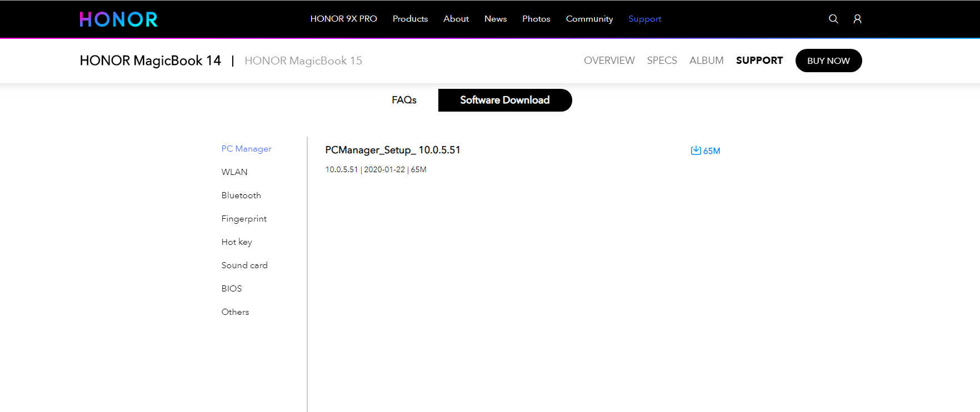Viewport: 980px width, 412px height.
Task: Select Bluetooth driver category
Action: click(x=241, y=195)
